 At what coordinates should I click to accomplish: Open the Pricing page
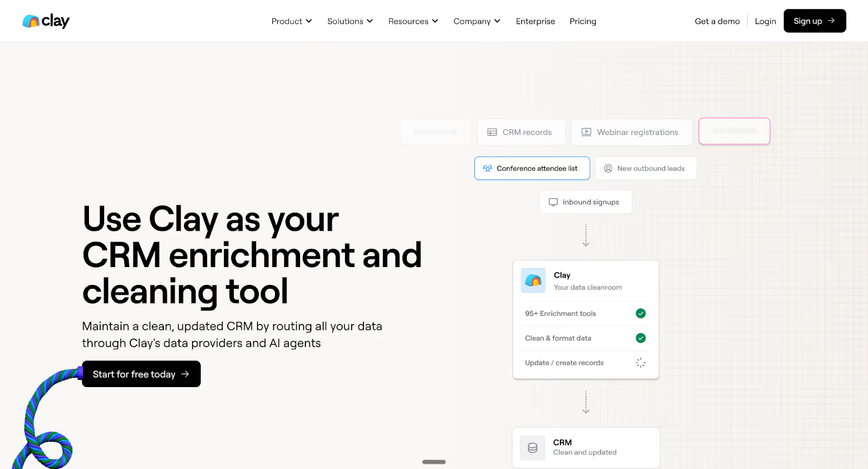583,21
